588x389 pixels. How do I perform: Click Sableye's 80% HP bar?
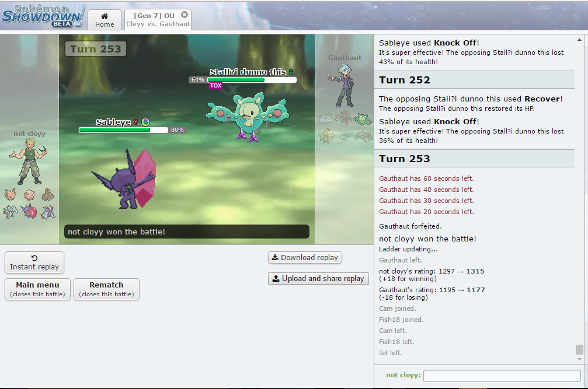[123, 130]
